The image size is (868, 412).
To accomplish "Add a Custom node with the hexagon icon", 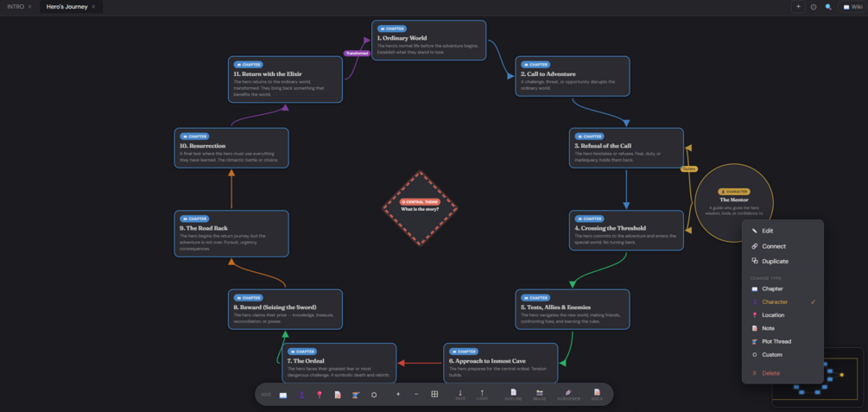I will [x=374, y=395].
